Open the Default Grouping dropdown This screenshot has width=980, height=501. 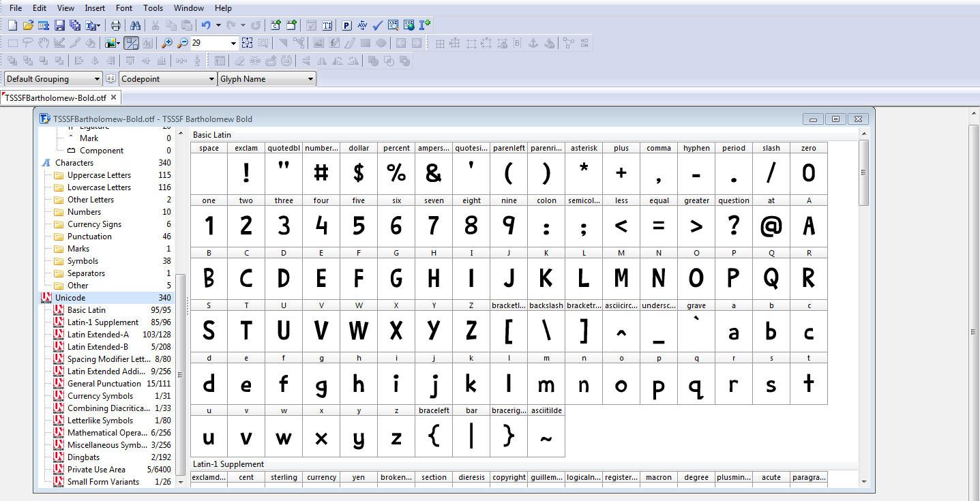tap(53, 79)
